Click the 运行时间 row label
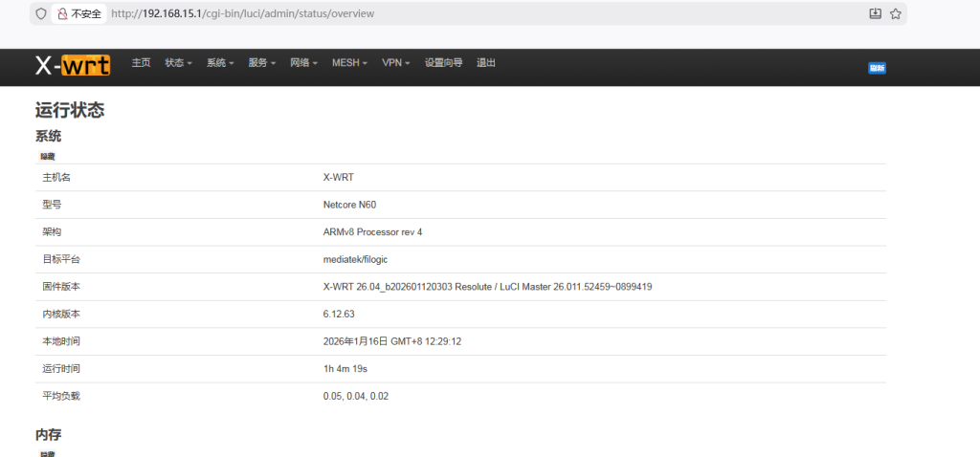This screenshot has height=457, width=980. click(61, 369)
